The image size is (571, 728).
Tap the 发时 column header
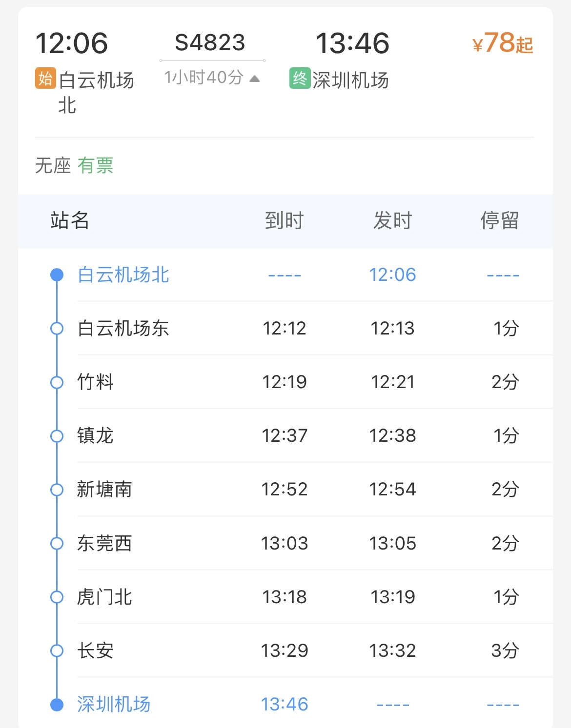[393, 220]
